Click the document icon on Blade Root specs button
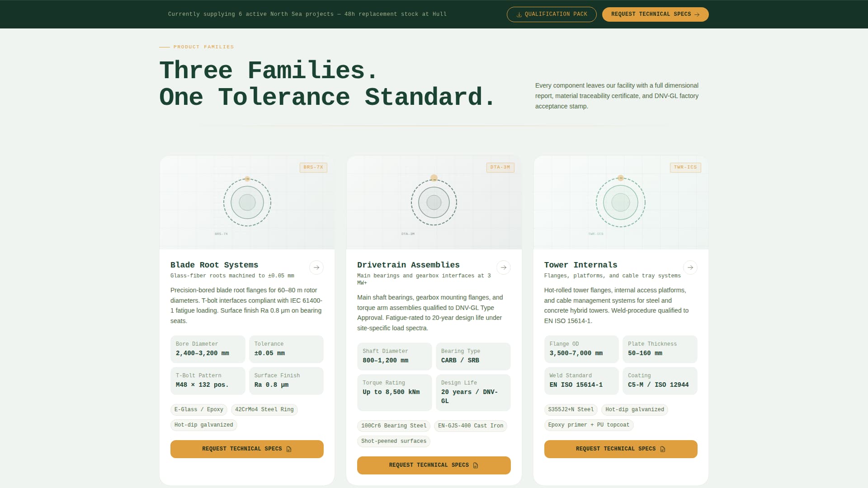This screenshot has height=488, width=868. [288, 449]
